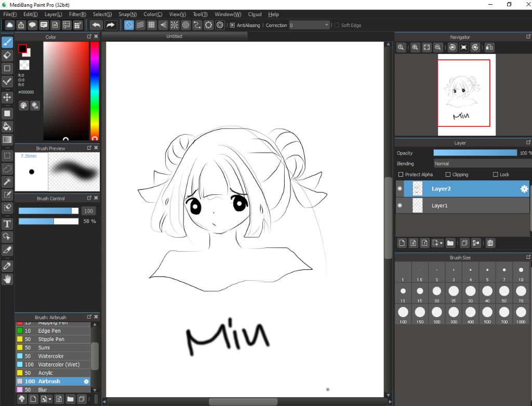Click the brush opacity 58% slider
The height and width of the screenshot is (406, 532).
(x=48, y=221)
